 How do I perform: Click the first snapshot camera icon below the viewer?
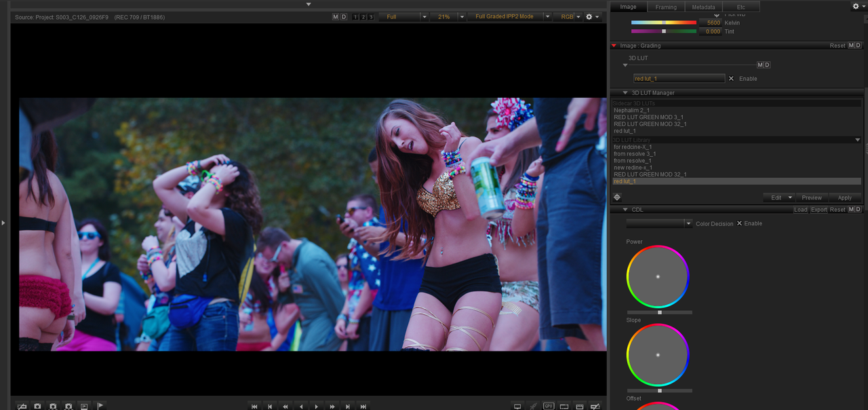click(37, 406)
